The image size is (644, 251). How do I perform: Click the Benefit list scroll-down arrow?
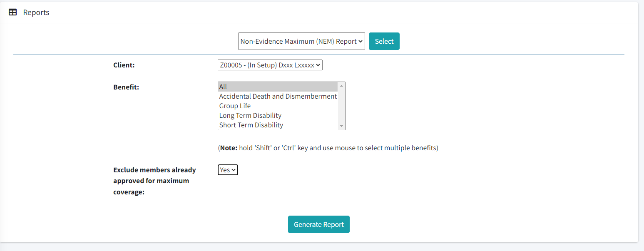coord(342,126)
